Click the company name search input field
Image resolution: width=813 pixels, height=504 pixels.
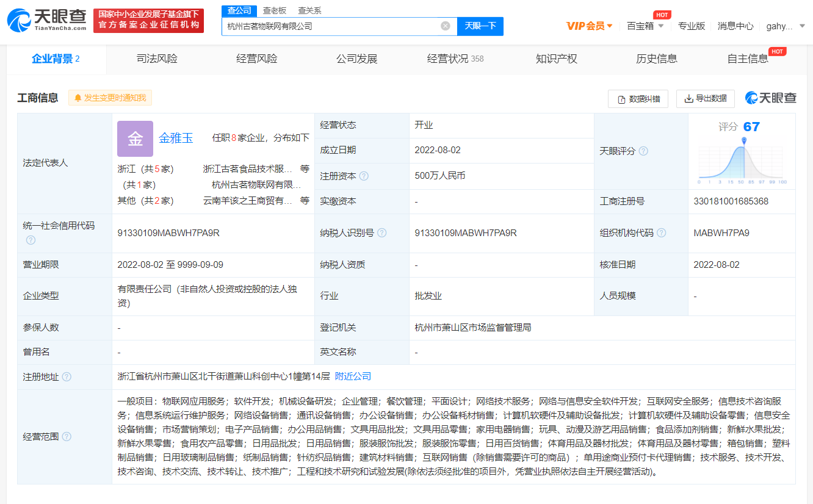pyautogui.click(x=330, y=26)
